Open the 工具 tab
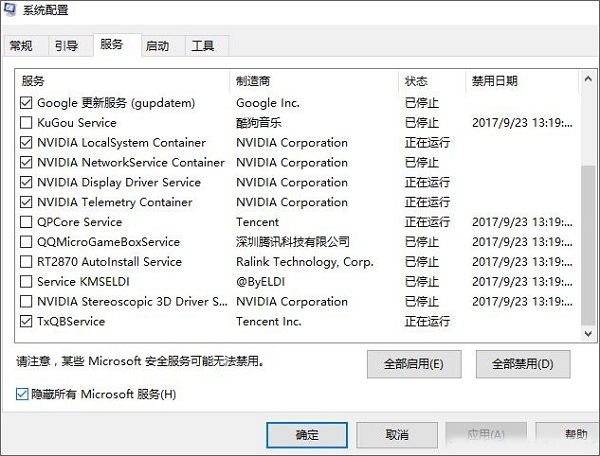Screen dimensions: 600x456 coord(203,46)
